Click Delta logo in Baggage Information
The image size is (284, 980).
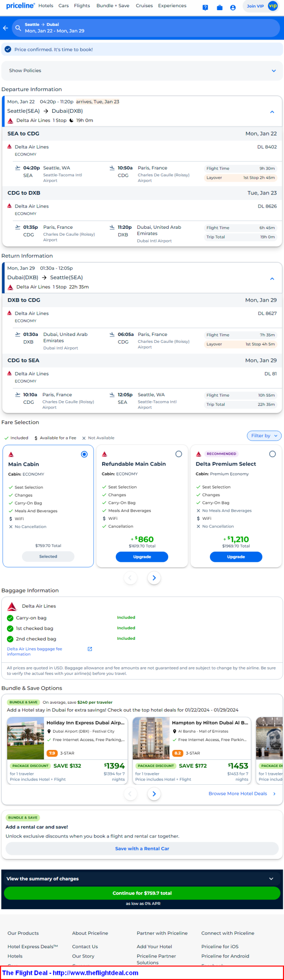[12, 606]
